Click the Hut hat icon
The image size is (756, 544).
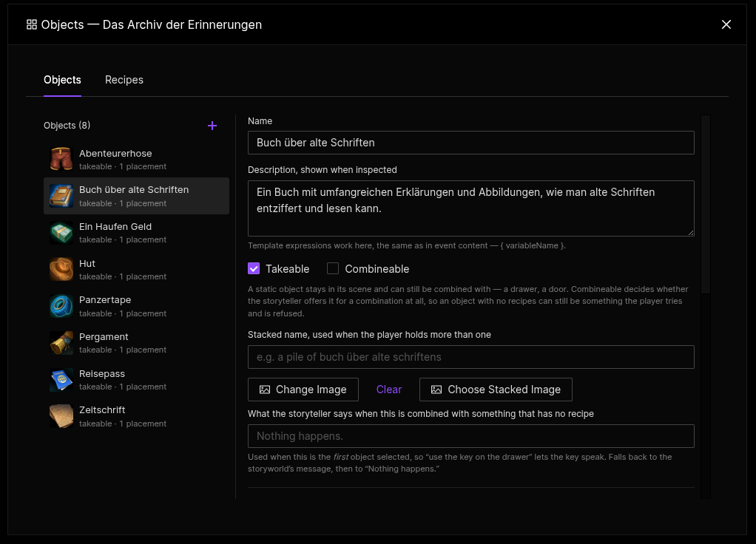pos(61,269)
